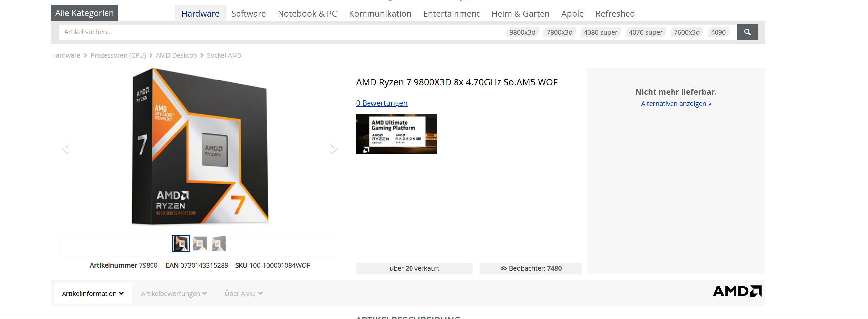The image size is (868, 319).
Task: Click the Nicht mehr lieferbar notice
Action: pos(675,92)
